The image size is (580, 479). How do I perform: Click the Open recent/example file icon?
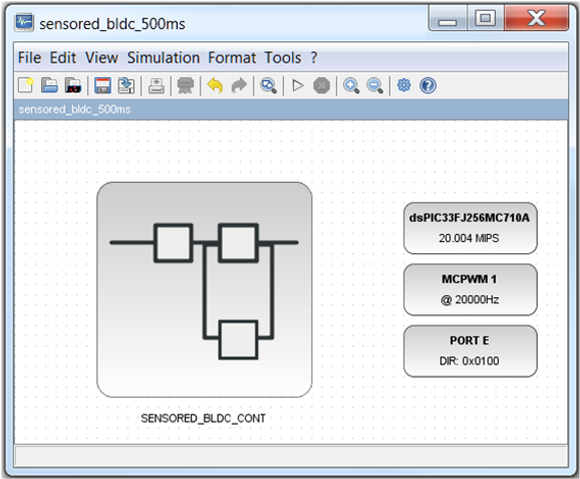click(73, 85)
